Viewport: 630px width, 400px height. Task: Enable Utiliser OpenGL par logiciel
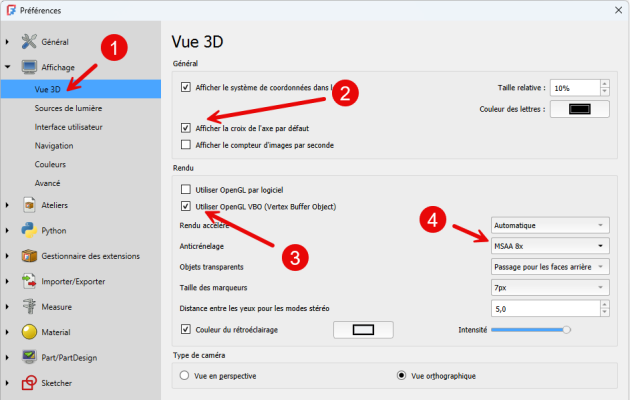click(186, 189)
